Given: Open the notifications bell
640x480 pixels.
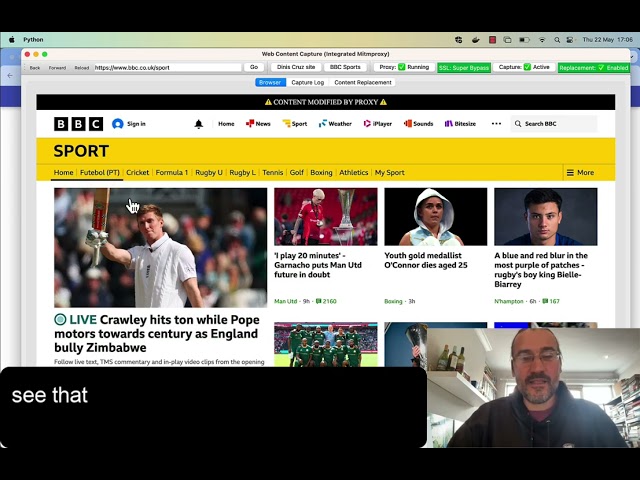Looking at the screenshot, I should [199, 124].
